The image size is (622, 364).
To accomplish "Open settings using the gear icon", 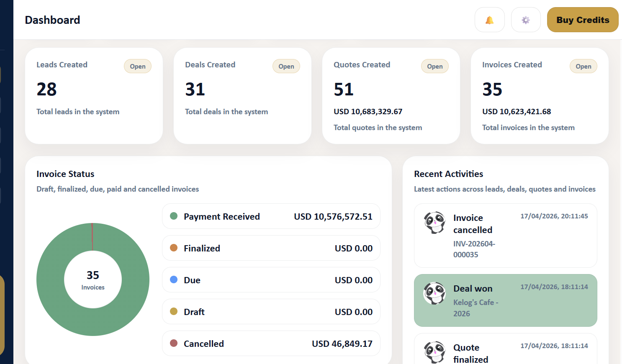I will [526, 20].
